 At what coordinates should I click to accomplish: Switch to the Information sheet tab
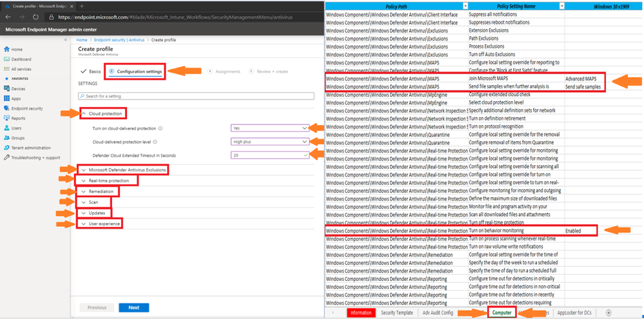coord(361,313)
